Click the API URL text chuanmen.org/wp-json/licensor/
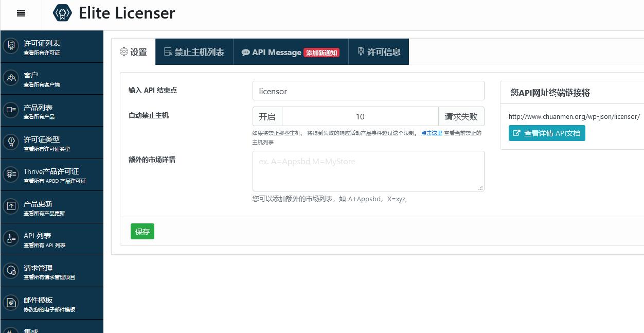The image size is (644, 333). point(574,116)
